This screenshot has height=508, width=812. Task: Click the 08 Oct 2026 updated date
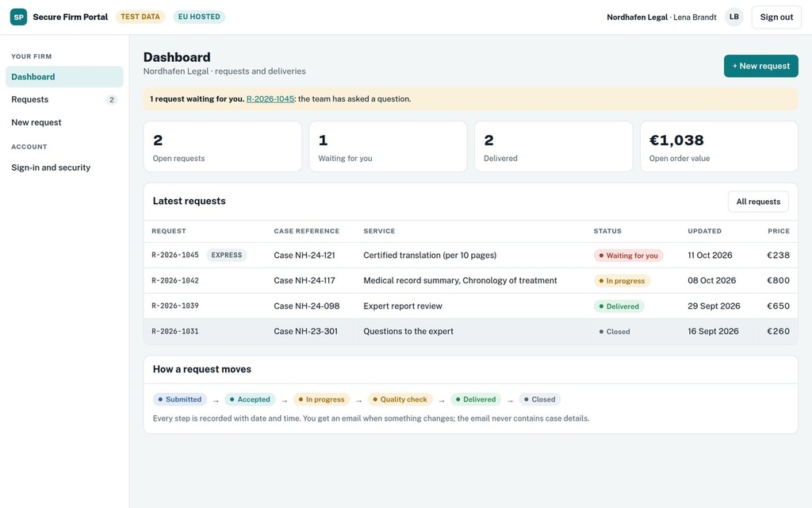(711, 280)
